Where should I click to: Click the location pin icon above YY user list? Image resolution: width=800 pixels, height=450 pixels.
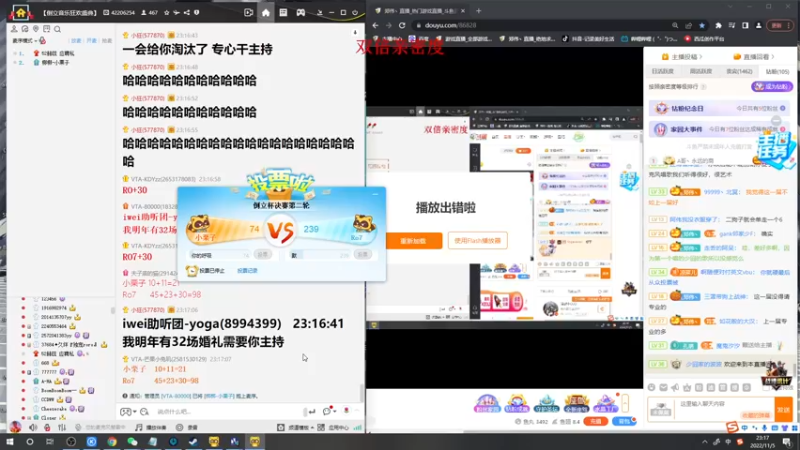pos(36,29)
